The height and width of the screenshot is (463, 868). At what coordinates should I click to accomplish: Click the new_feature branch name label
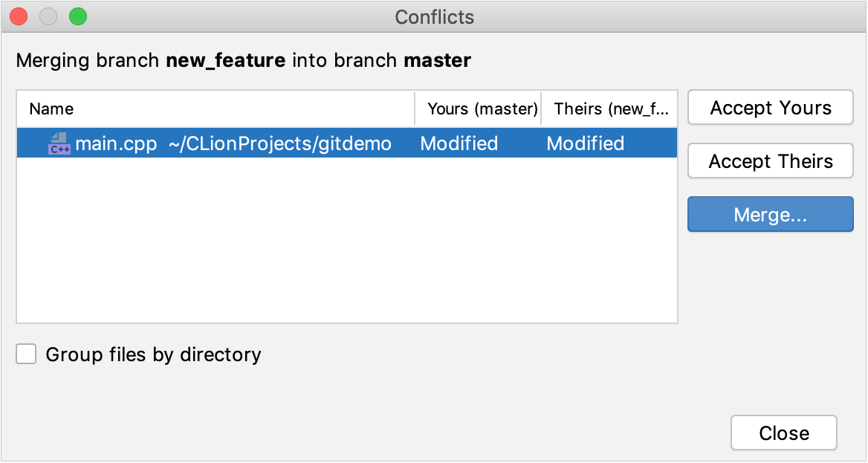pos(226,60)
